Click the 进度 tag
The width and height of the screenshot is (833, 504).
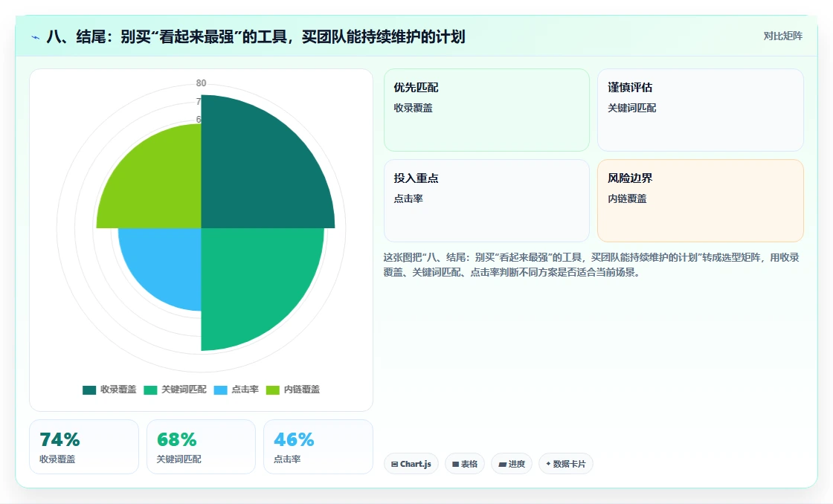tap(512, 464)
